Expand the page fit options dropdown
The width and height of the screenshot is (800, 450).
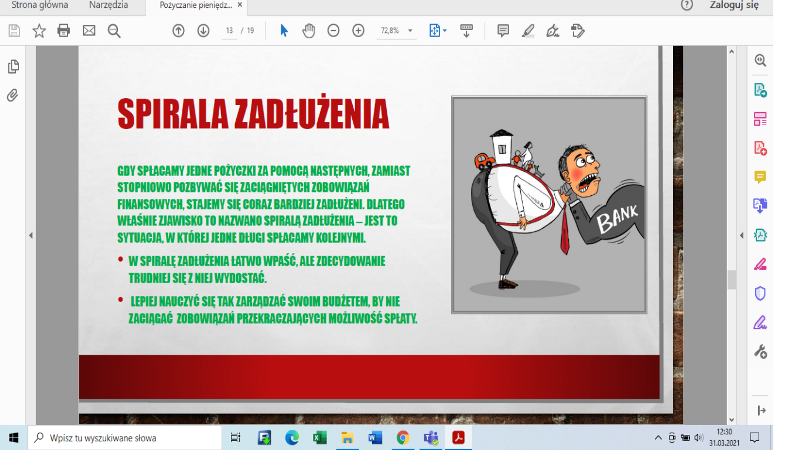[438, 31]
